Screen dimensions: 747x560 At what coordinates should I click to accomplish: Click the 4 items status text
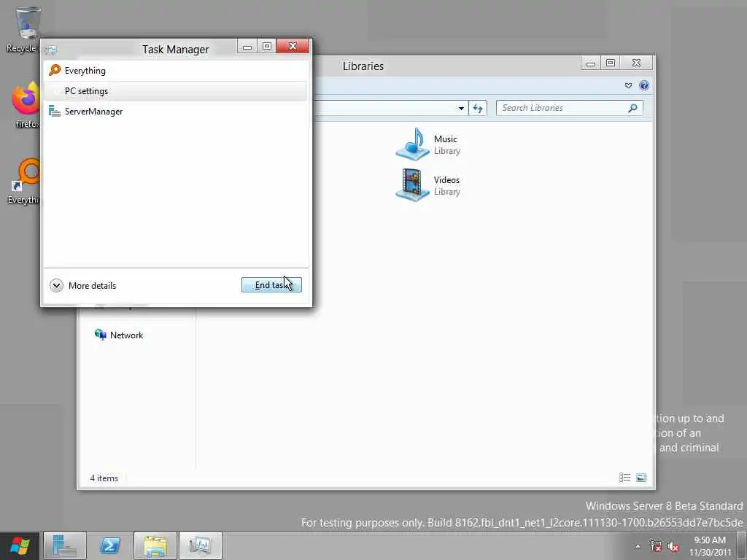(104, 478)
